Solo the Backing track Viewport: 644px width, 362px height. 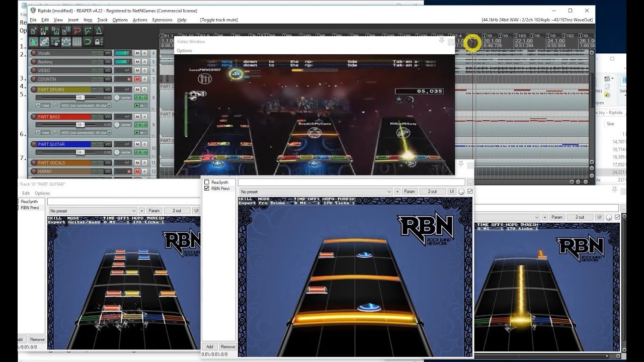click(x=144, y=62)
